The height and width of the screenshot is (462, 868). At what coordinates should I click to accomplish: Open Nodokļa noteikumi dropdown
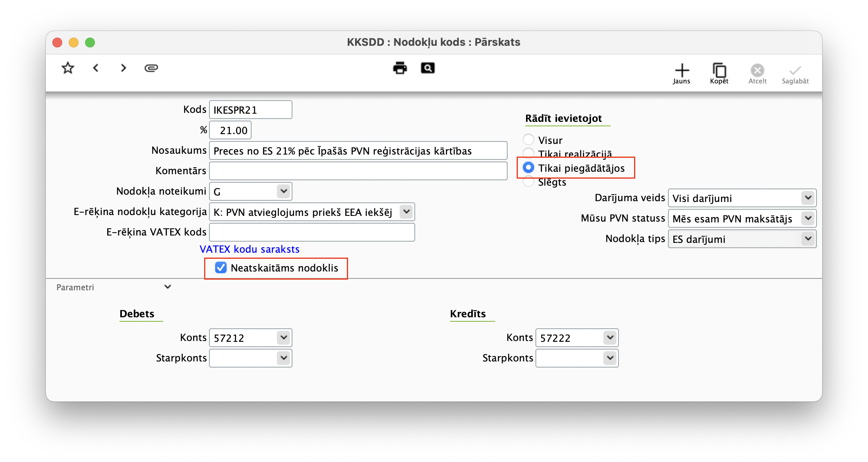[283, 191]
